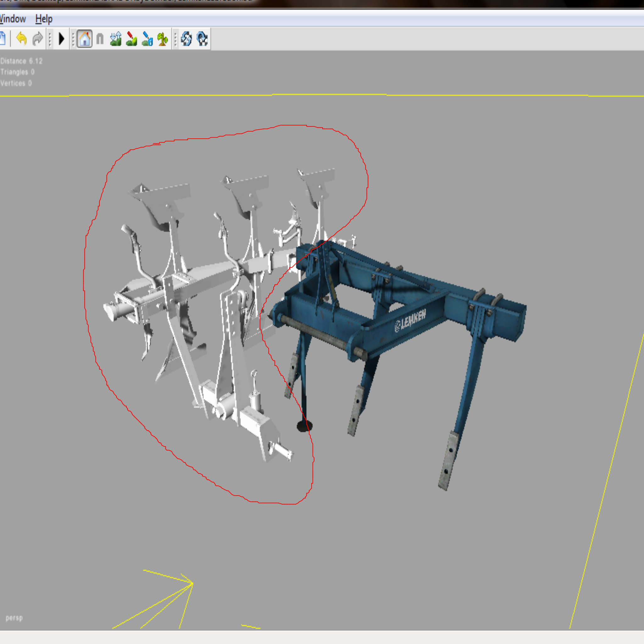Click the second checkered refresh icon

coord(202,39)
